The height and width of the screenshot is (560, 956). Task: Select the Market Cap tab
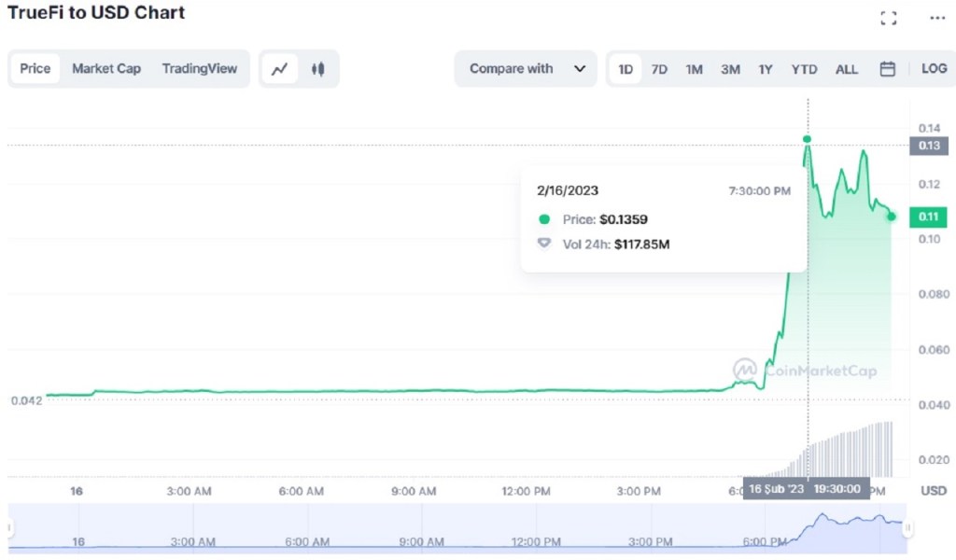[106, 68]
